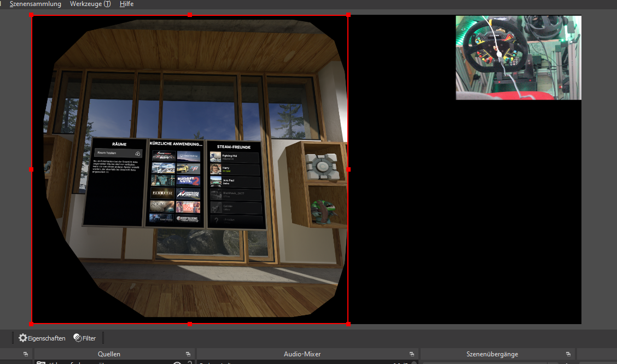Click the hexagon icon beside Raum hosten

(x=137, y=154)
